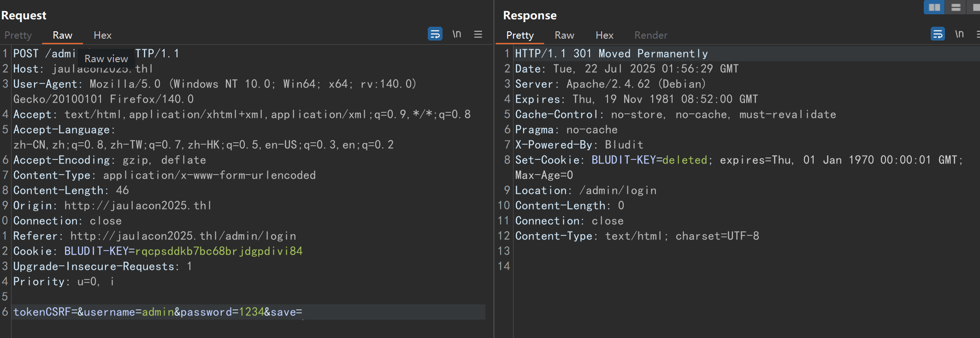Click the Content-Length: 46 request header
Image resolution: width=980 pixels, height=338 pixels.
(x=71, y=190)
